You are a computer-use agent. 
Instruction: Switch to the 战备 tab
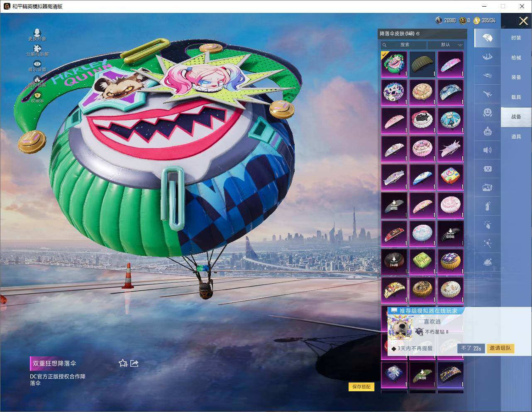(x=516, y=117)
